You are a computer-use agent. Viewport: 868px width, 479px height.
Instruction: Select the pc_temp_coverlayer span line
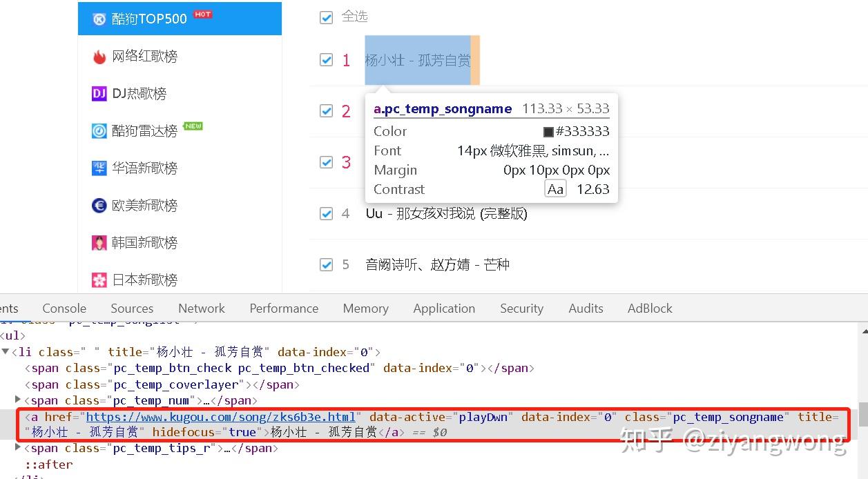[162, 384]
